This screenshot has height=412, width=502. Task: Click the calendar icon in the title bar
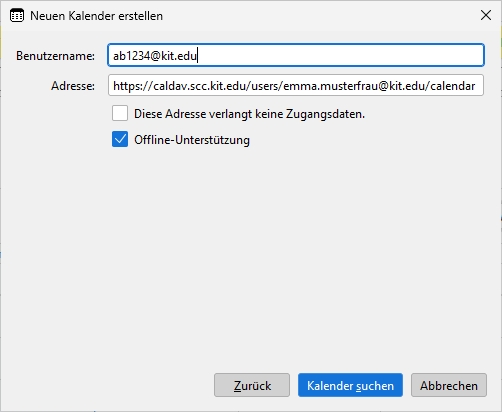[17, 16]
